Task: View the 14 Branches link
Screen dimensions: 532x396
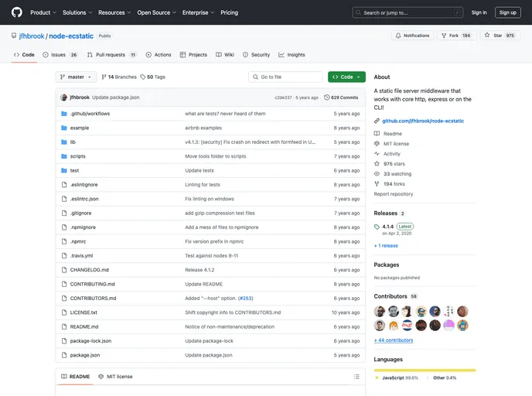Action: point(119,77)
